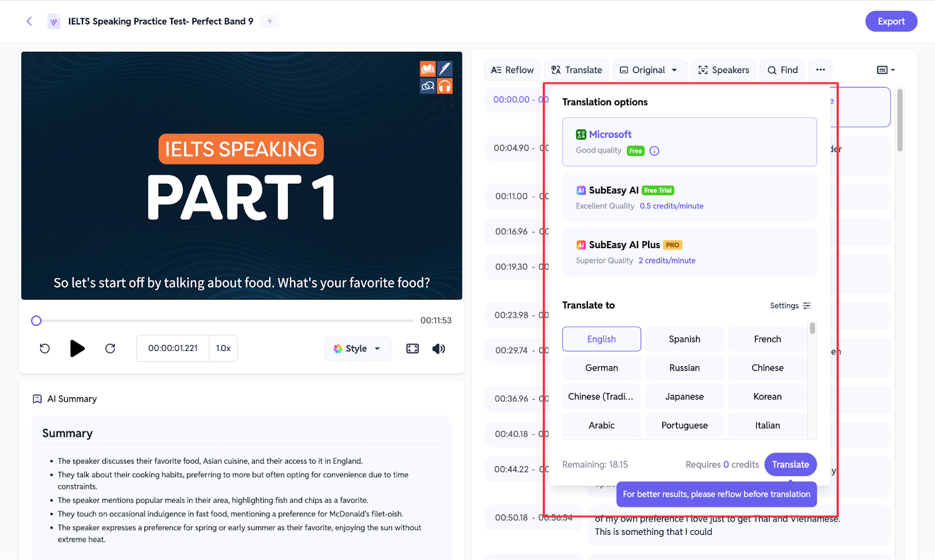Open the more options ellipsis menu
This screenshot has width=935, height=560.
[820, 70]
